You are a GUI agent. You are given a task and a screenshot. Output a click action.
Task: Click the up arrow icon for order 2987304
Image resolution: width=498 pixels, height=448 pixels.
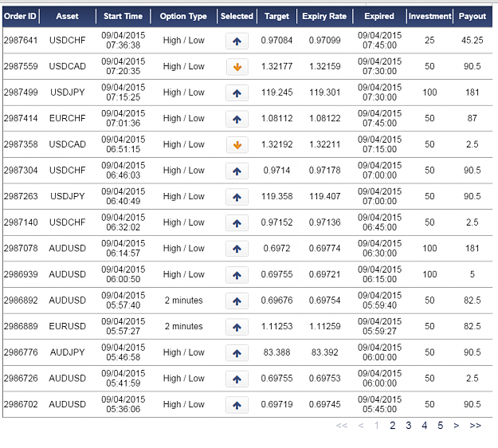click(x=237, y=171)
